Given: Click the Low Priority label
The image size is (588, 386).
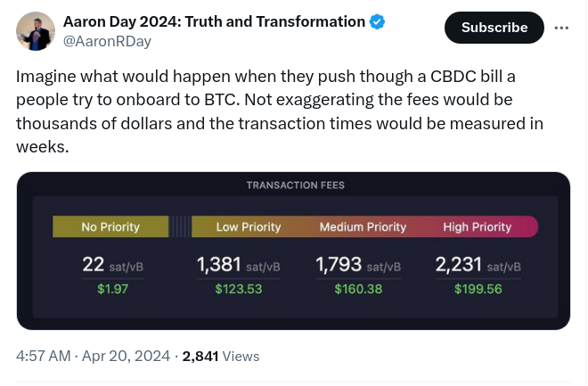Looking at the screenshot, I should pos(249,227).
